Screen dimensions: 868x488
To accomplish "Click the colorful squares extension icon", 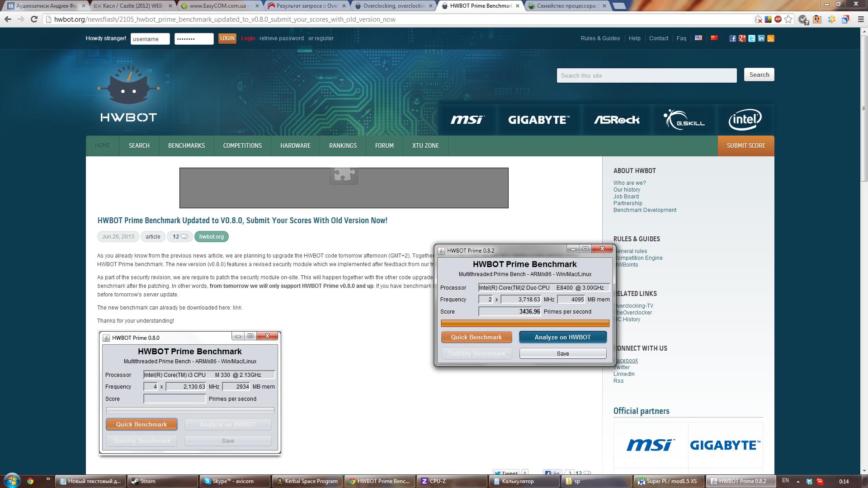I will pos(768,19).
